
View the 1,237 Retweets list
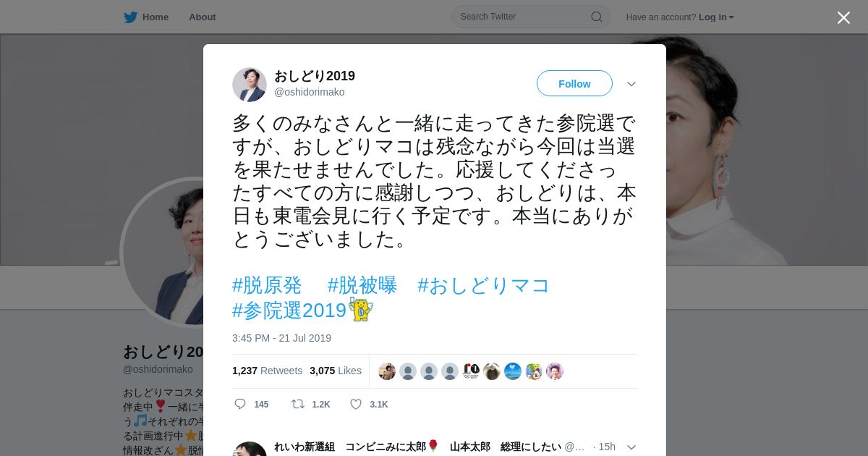267,371
